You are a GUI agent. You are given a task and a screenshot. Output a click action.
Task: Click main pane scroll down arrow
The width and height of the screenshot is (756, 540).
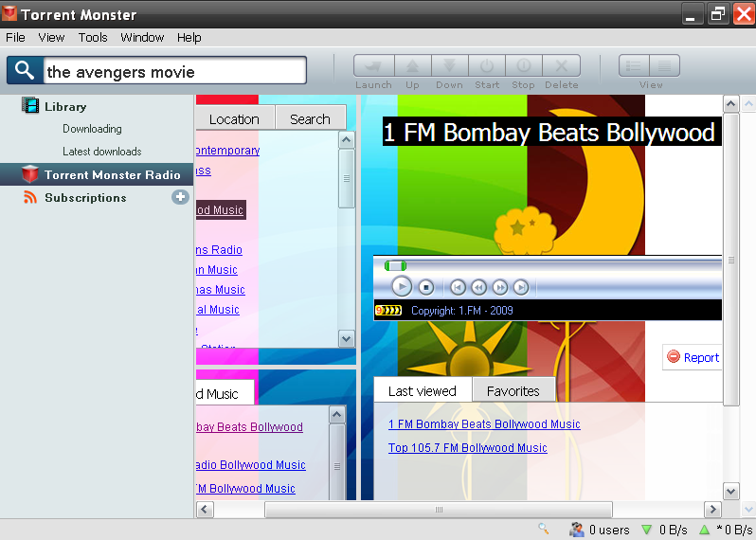pyautogui.click(x=731, y=492)
